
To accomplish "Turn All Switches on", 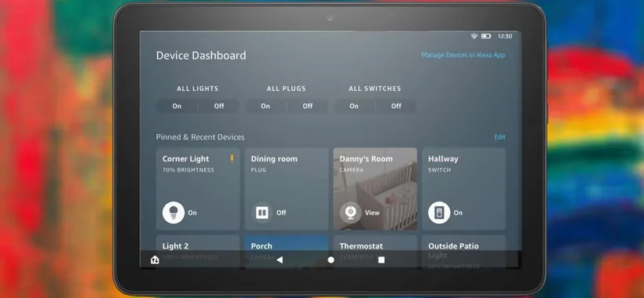I will 354,106.
